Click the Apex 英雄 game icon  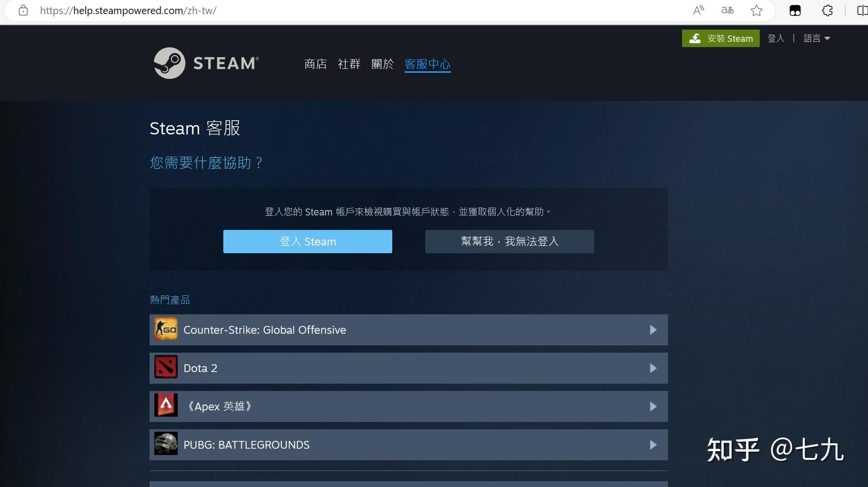tap(166, 406)
